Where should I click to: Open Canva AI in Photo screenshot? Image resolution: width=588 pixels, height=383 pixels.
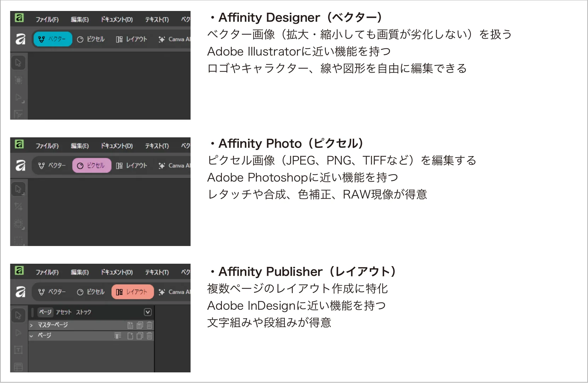(175, 165)
